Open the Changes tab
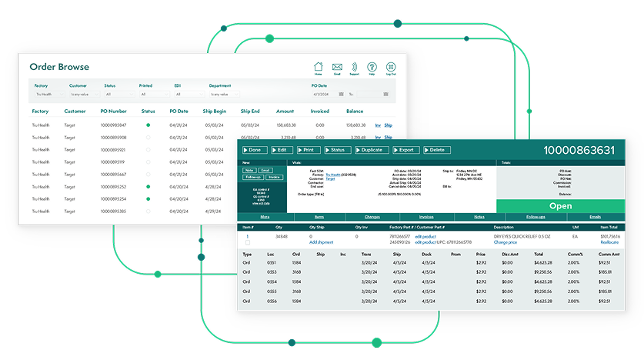 click(372, 217)
